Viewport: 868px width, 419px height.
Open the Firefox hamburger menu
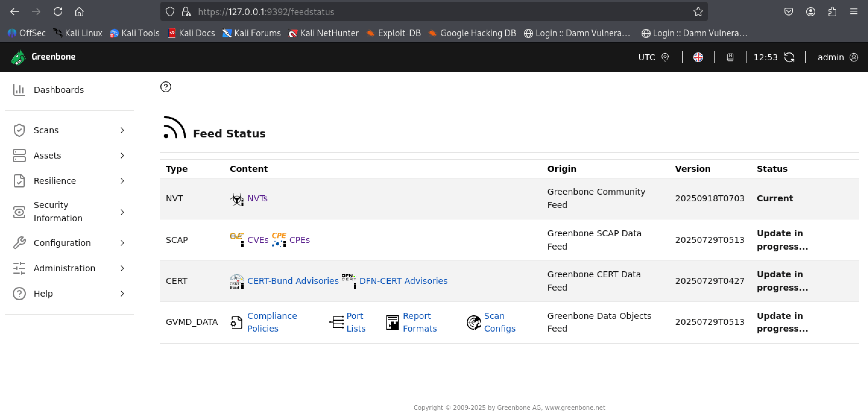[x=854, y=12]
